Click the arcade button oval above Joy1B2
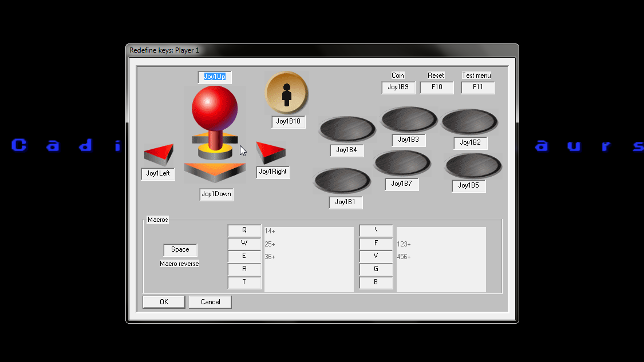The image size is (644, 362). (x=470, y=121)
